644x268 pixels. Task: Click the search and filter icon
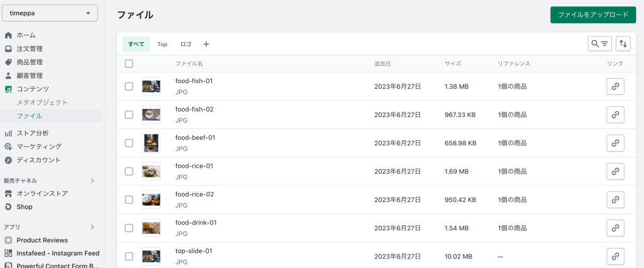click(599, 43)
